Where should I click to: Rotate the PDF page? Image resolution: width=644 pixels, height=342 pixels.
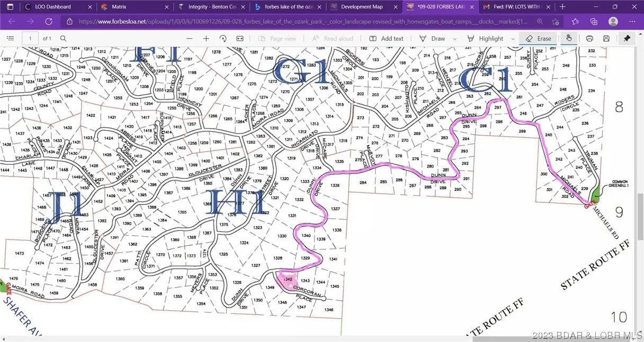223,39
